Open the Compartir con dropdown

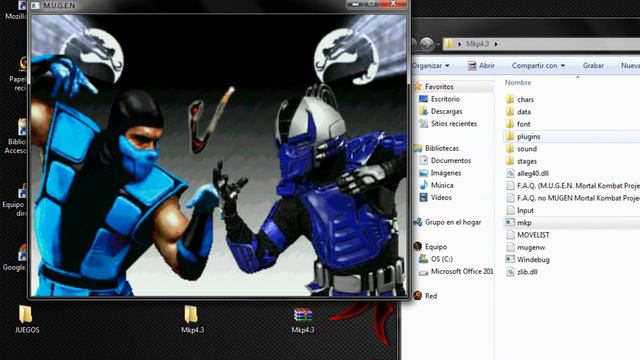click(x=538, y=65)
